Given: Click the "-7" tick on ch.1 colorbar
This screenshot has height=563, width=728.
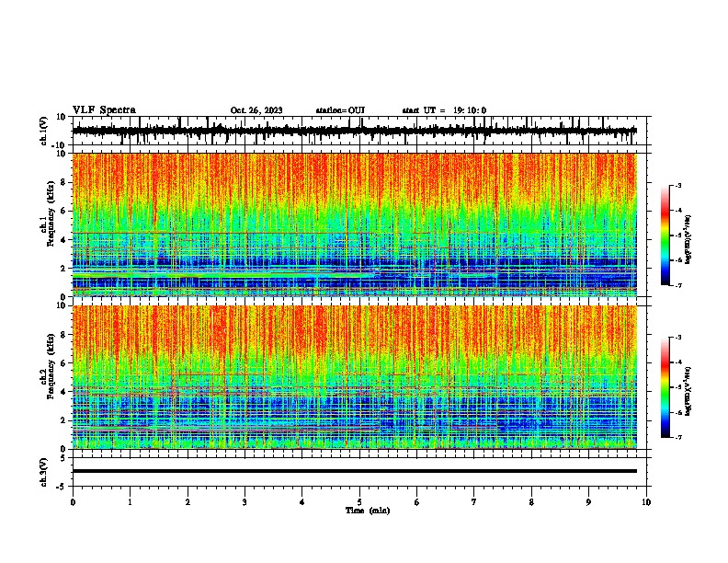Looking at the screenshot, I should coord(677,285).
